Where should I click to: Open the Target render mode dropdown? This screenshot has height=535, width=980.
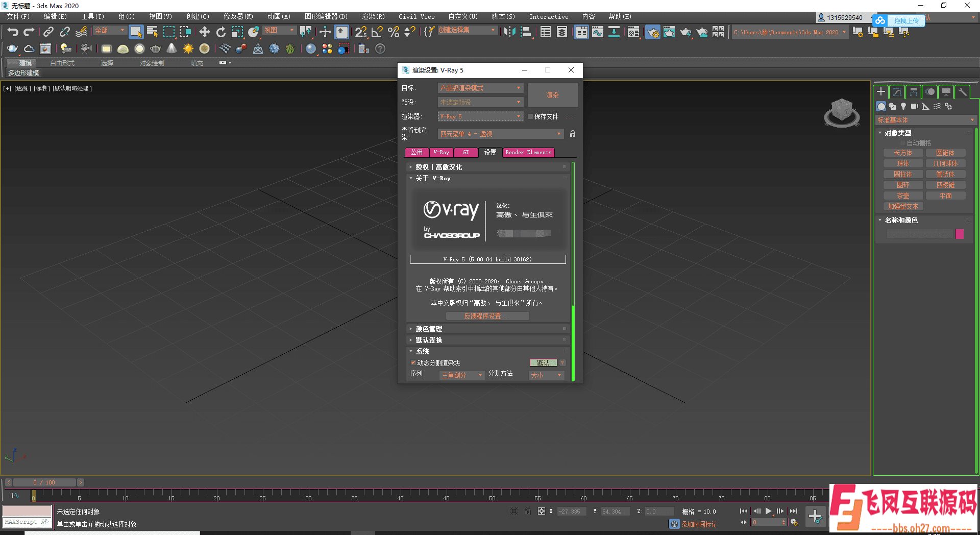coord(480,88)
